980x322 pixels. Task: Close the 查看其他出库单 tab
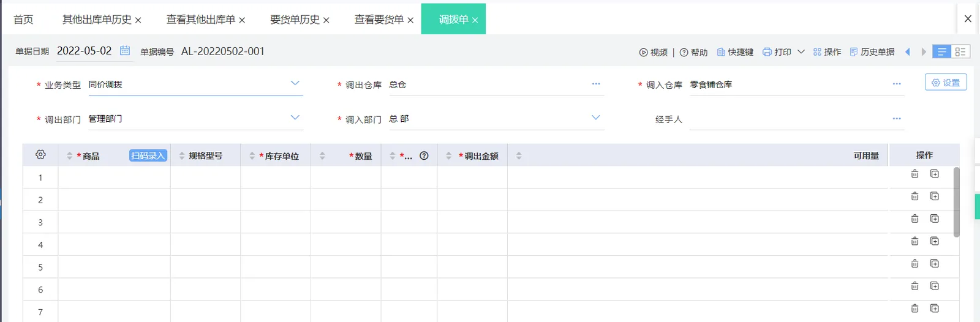pos(242,20)
